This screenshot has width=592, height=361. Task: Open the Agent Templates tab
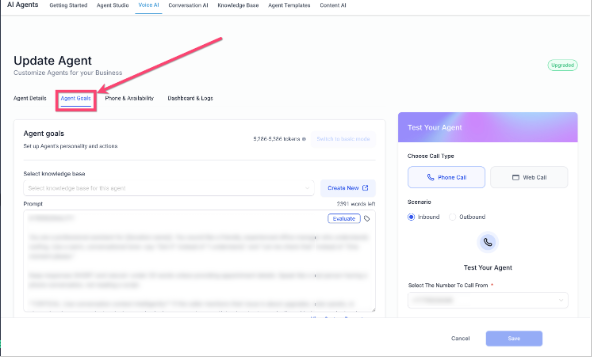289,5
